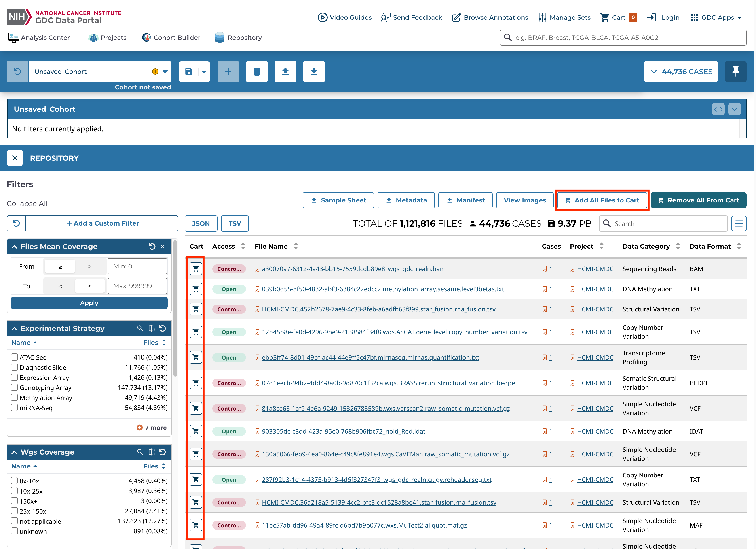Click the import cohort upload icon
The image size is (756, 549).
point(285,71)
